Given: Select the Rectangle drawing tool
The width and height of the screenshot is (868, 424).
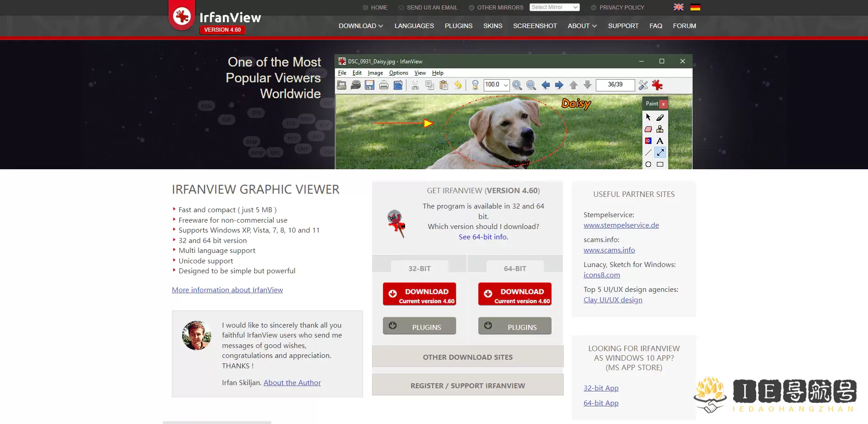Looking at the screenshot, I should coord(660,164).
